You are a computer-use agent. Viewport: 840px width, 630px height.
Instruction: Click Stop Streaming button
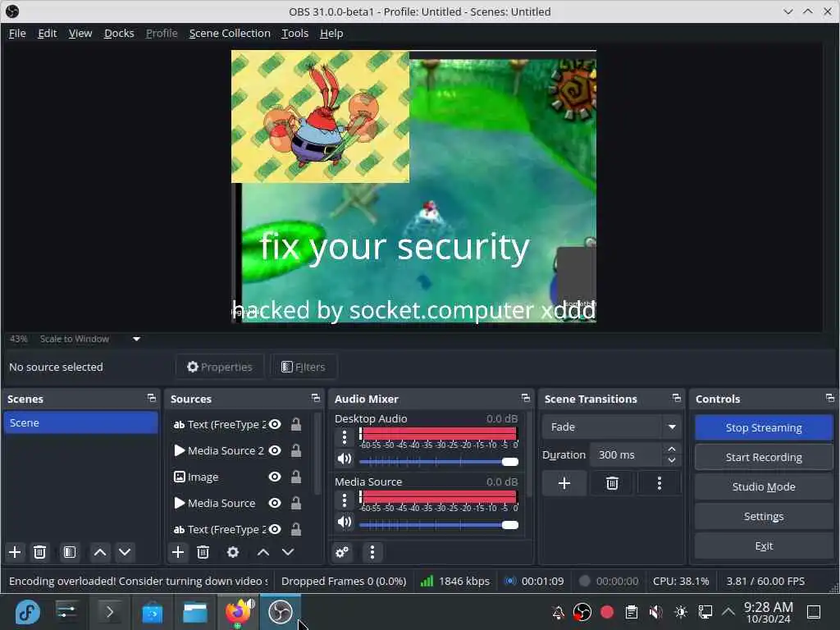click(764, 427)
